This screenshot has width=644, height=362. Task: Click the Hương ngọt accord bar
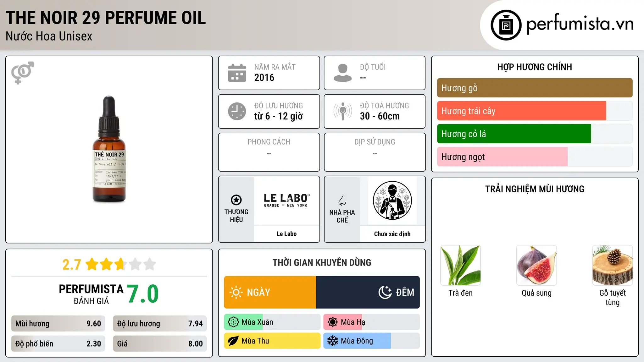coord(535,157)
